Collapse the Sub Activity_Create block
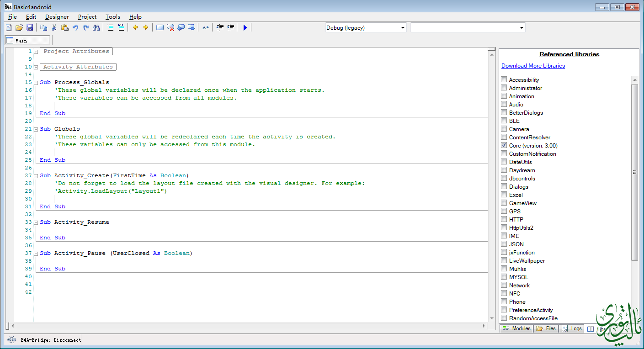This screenshot has width=644, height=349. pyautogui.click(x=36, y=176)
